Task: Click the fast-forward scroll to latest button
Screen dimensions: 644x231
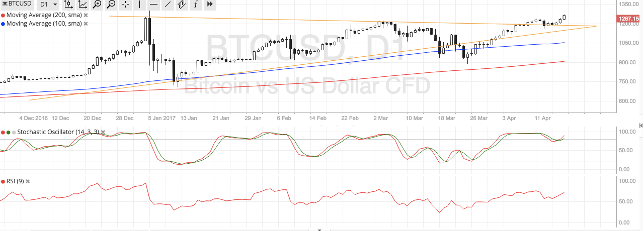Action: 210,4
